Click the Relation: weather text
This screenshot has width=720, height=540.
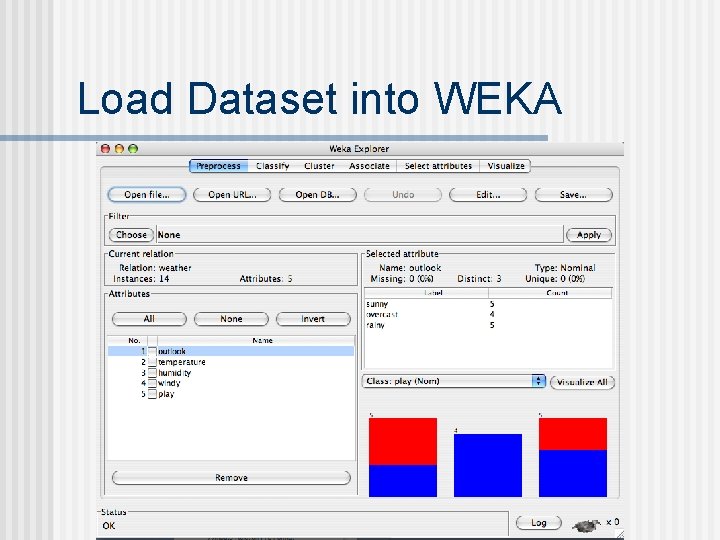(x=155, y=268)
